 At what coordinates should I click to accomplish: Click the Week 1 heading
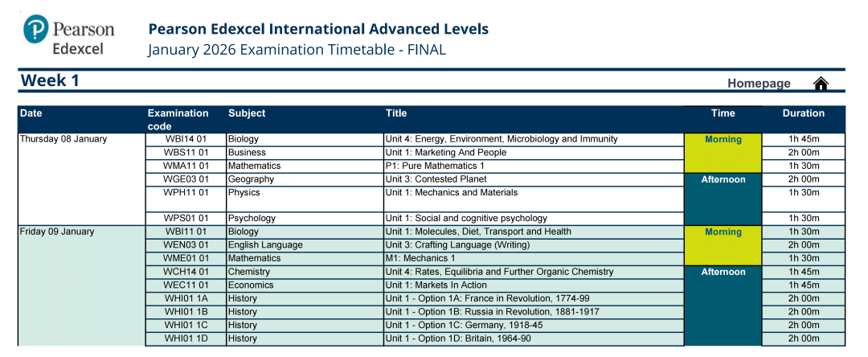pos(50,80)
